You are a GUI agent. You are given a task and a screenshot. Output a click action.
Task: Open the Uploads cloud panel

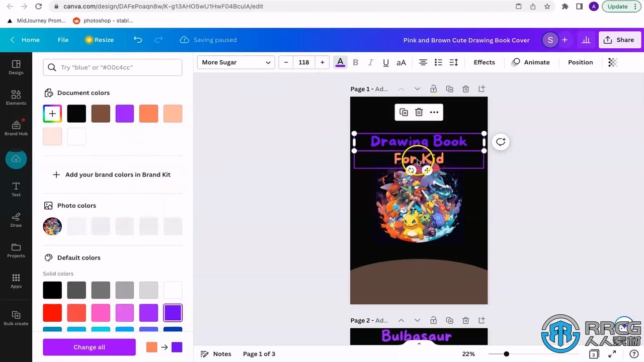[16, 159]
